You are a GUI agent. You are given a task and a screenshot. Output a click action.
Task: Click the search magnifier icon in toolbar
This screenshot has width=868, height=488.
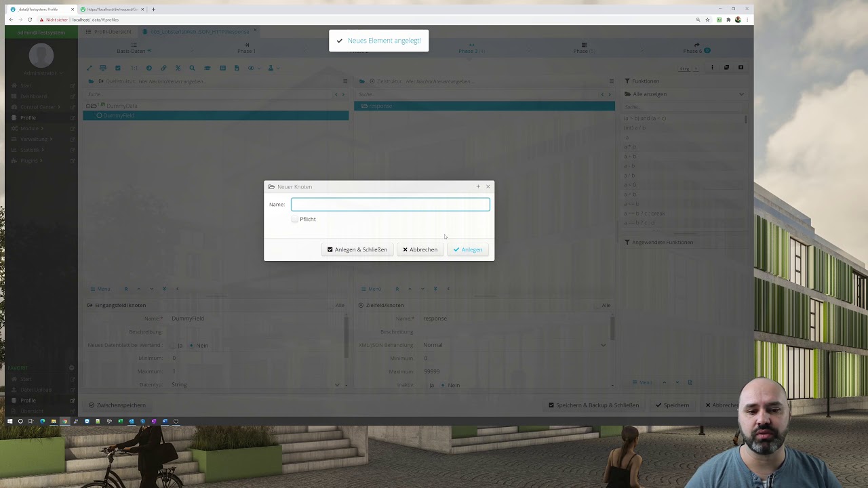pyautogui.click(x=192, y=68)
